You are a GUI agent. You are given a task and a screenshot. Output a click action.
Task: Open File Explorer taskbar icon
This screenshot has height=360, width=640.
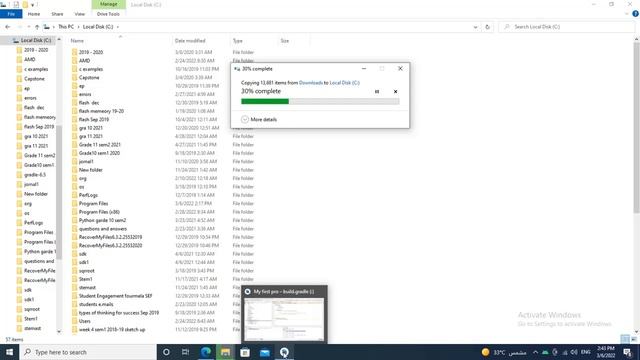point(225,352)
